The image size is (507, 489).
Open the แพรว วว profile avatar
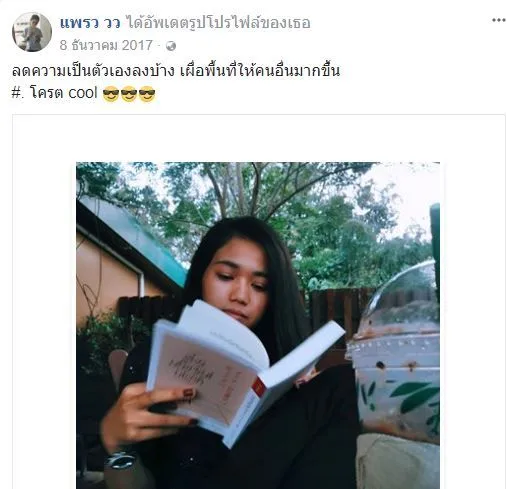click(x=32, y=32)
